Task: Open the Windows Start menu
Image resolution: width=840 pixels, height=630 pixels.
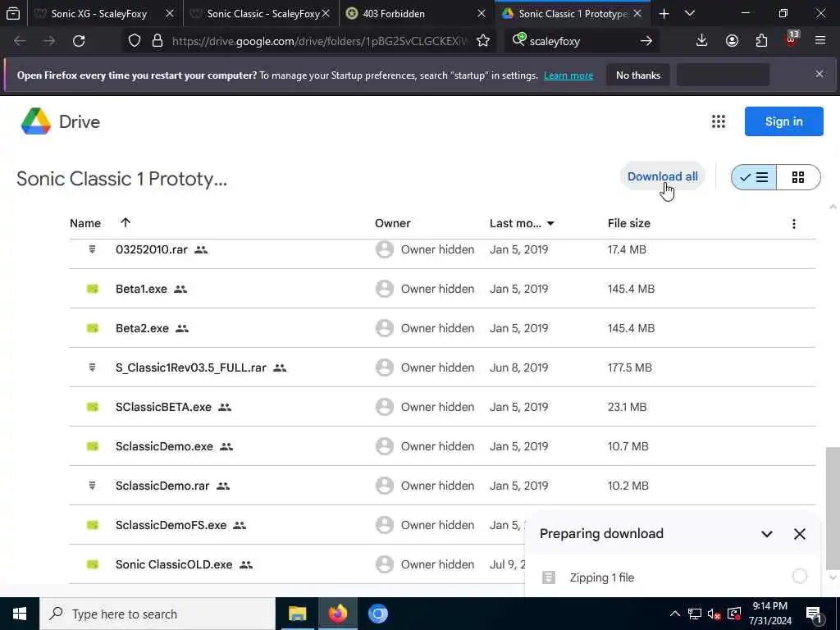Action: coord(20,614)
